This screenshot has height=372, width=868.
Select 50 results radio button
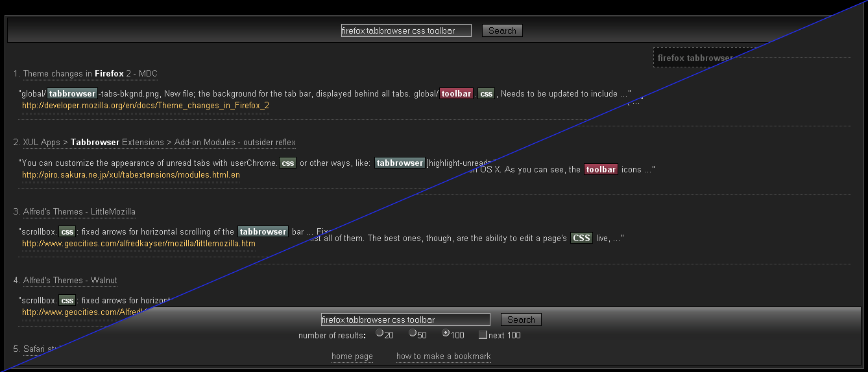point(412,333)
